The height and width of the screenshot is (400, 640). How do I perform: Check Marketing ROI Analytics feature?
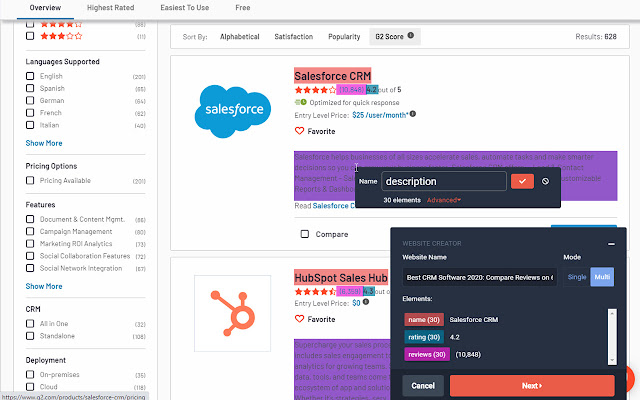30,244
